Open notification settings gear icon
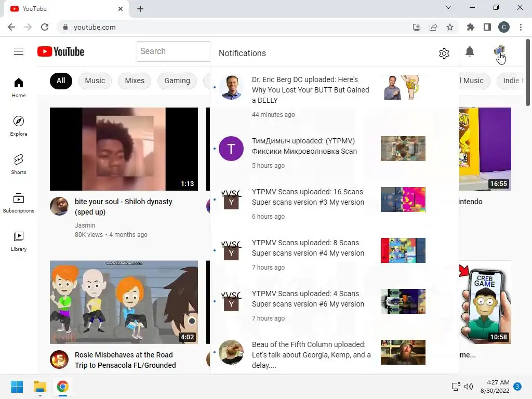532x399 pixels. click(444, 54)
